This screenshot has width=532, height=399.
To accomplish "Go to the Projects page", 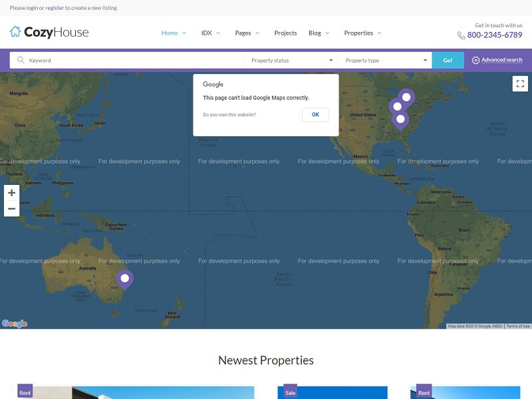I will [285, 33].
